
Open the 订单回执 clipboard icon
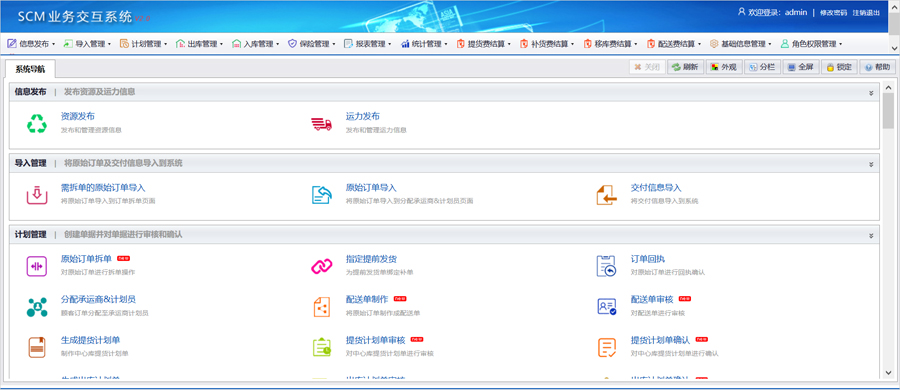[x=607, y=266]
